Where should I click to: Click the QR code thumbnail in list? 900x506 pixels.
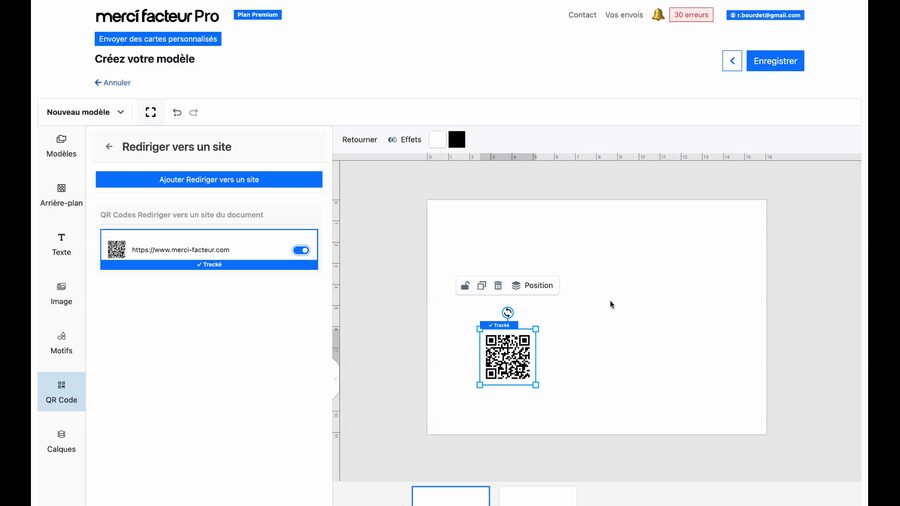117,249
